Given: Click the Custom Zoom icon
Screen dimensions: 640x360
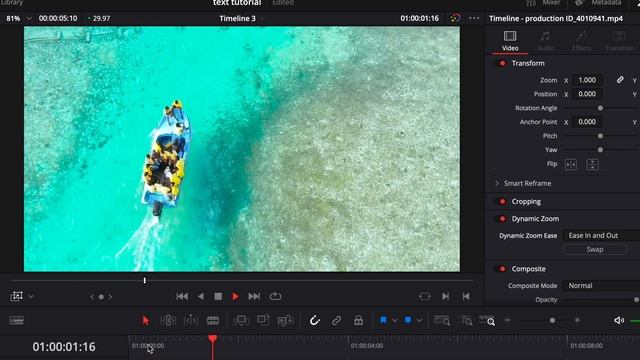Looking at the screenshot, I should [x=487, y=320].
